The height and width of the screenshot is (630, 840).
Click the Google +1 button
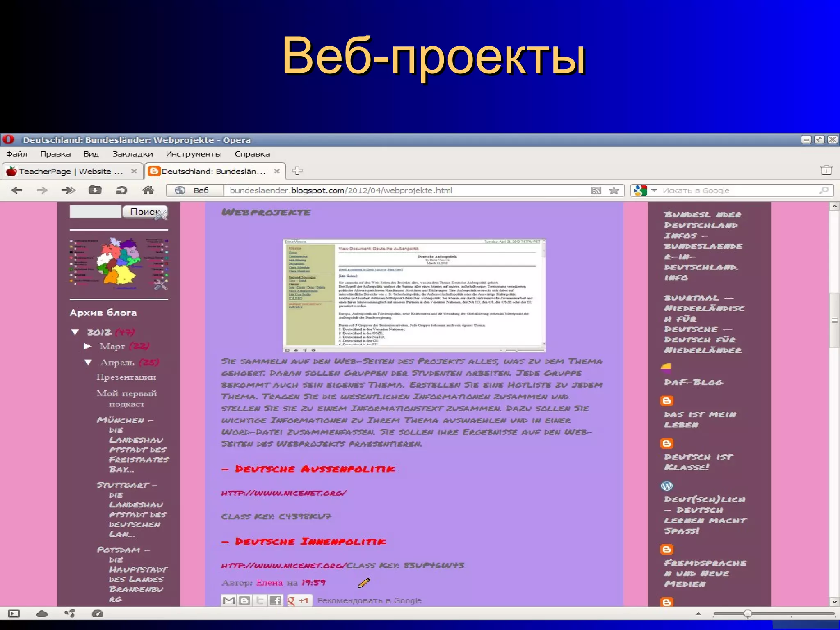coord(299,600)
